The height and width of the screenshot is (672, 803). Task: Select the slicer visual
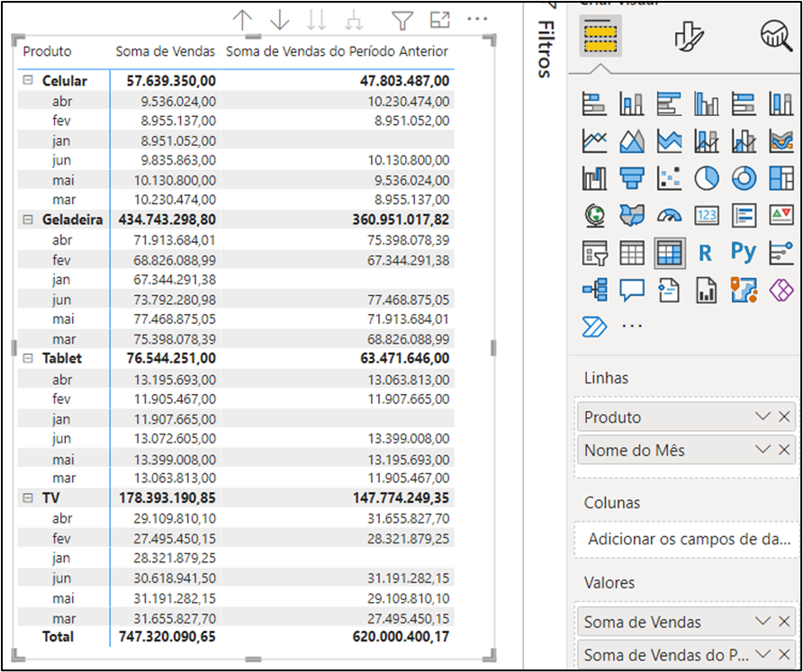coord(594,253)
